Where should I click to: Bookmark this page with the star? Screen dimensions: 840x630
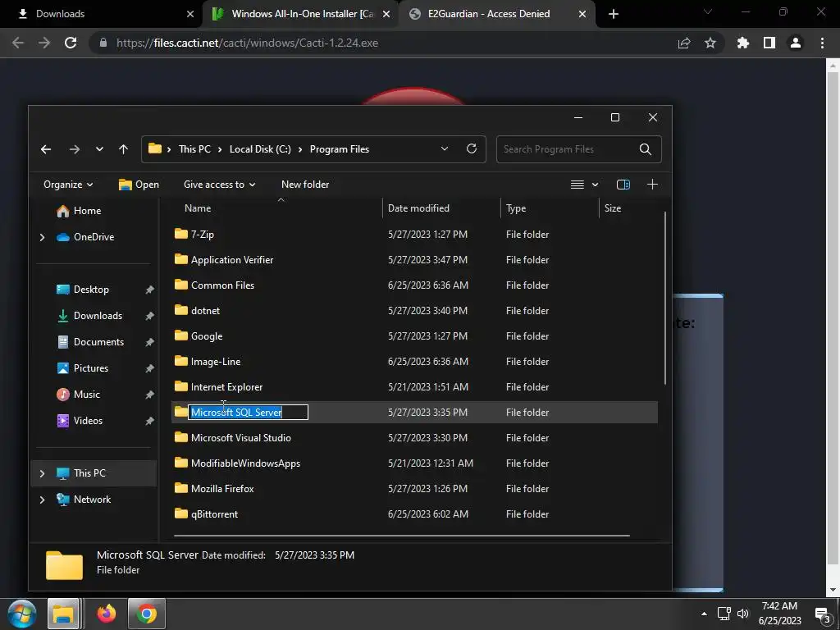[x=710, y=43]
